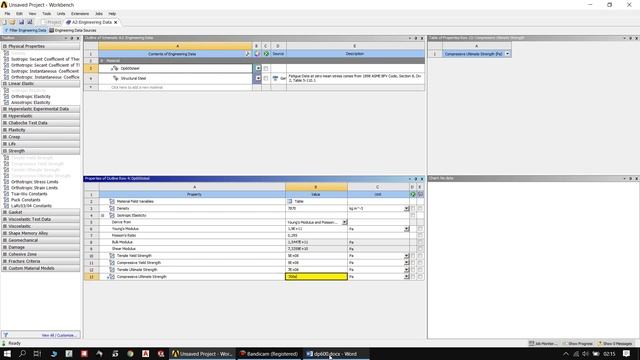Screen dimensions: 640x360
Task: Click the Open project folder icon
Action: coord(12,22)
